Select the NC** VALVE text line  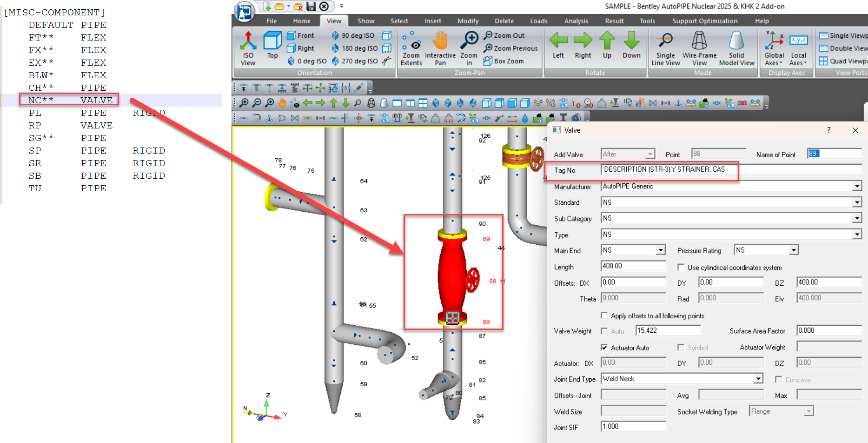coord(70,100)
